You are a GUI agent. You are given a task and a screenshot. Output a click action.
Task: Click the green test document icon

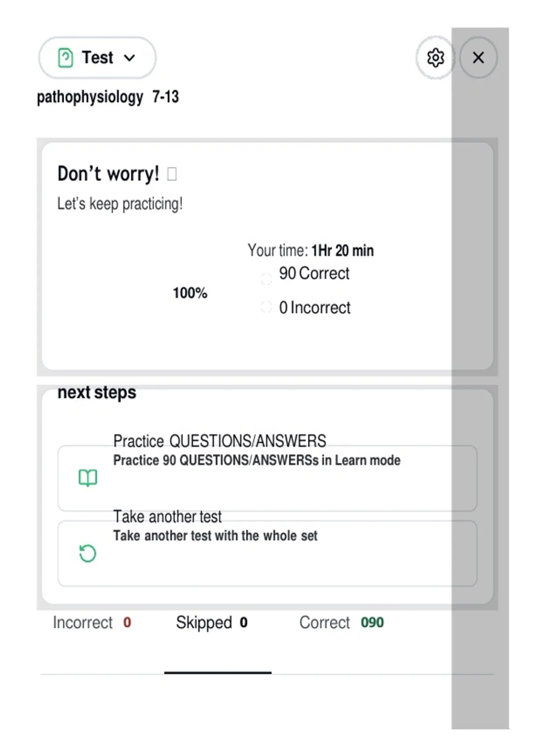tap(65, 57)
